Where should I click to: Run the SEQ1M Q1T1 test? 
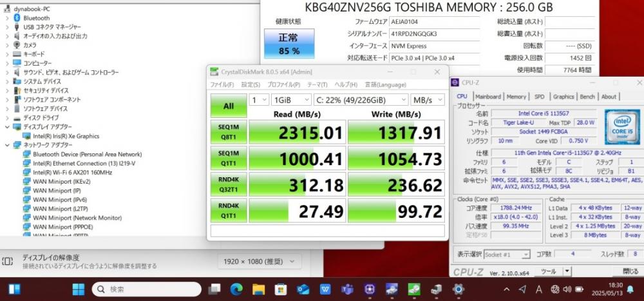[229, 158]
